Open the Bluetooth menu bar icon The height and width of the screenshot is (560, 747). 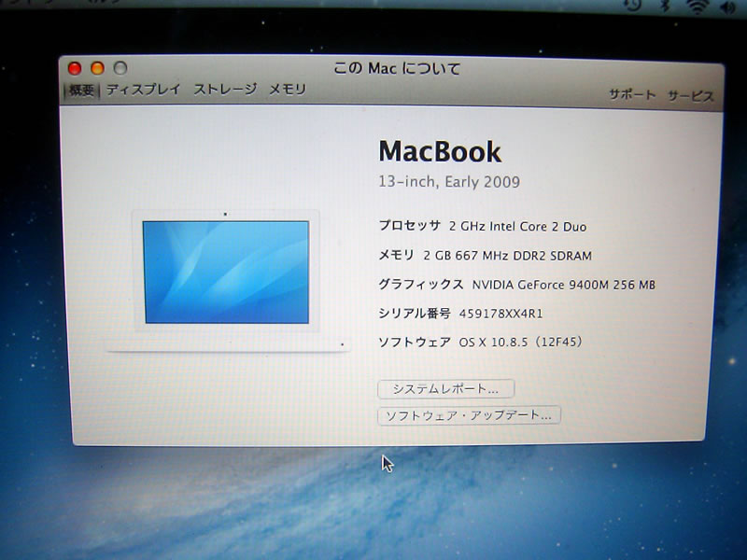tap(667, 6)
